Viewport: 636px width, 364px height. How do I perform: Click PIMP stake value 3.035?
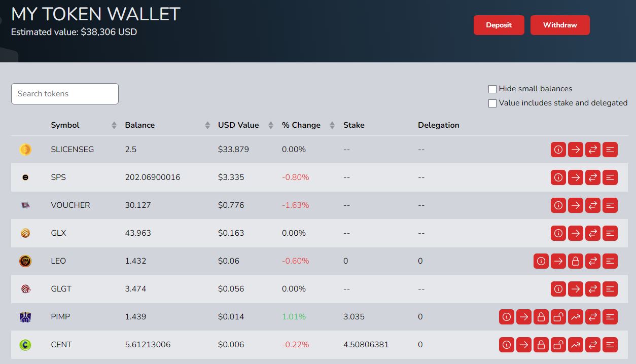pyautogui.click(x=354, y=317)
